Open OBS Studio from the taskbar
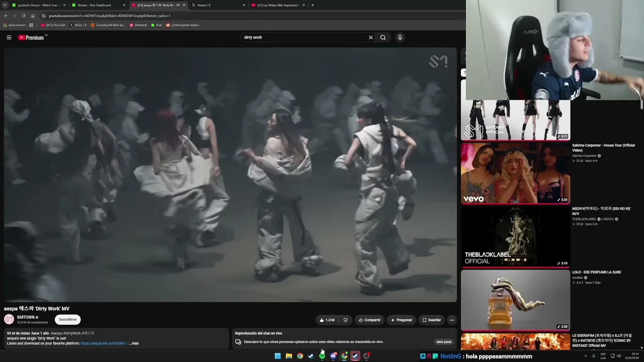Image resolution: width=644 pixels, height=362 pixels. [x=366, y=356]
